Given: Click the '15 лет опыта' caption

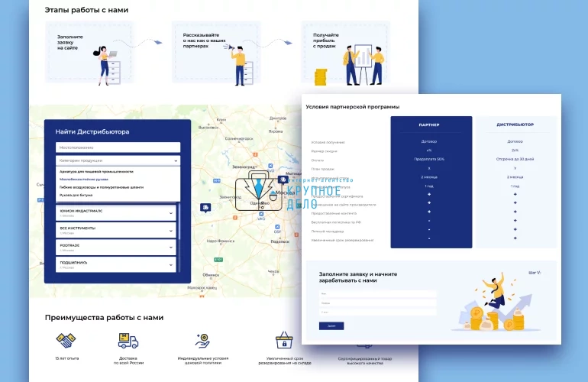Looking at the screenshot, I should [x=66, y=358].
